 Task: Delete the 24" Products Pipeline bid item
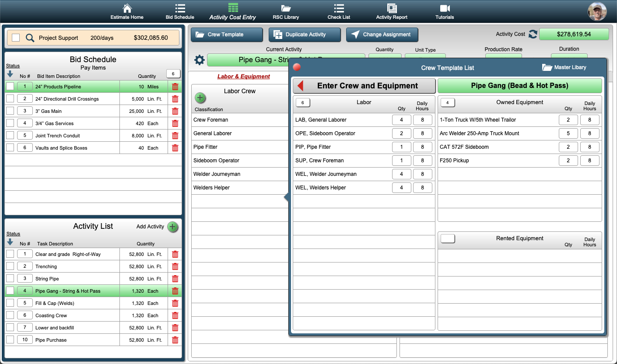[x=175, y=87]
